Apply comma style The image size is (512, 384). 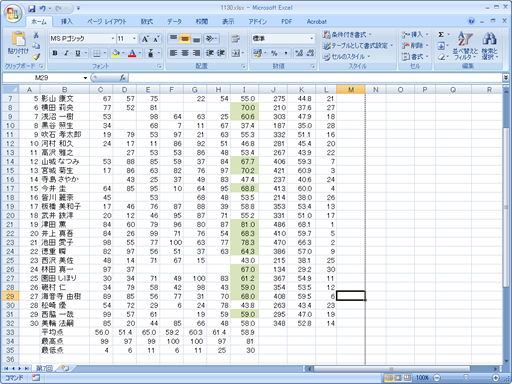286,53
